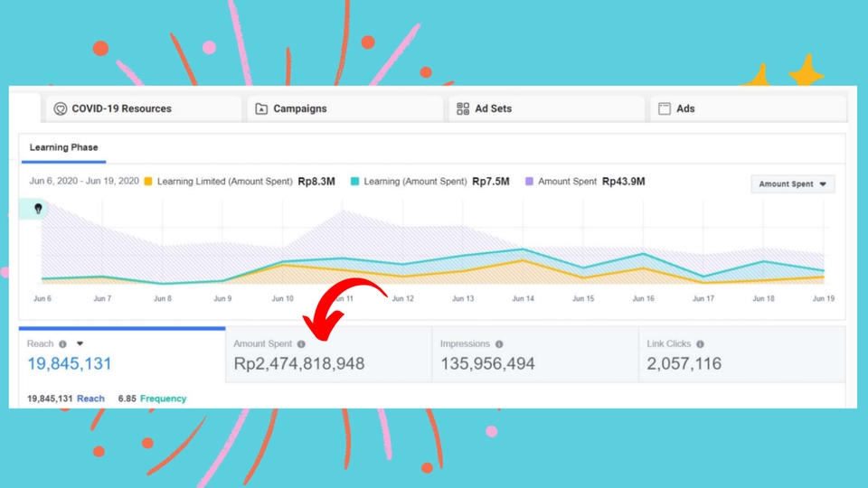Click the Jun 16 axis label

[643, 299]
